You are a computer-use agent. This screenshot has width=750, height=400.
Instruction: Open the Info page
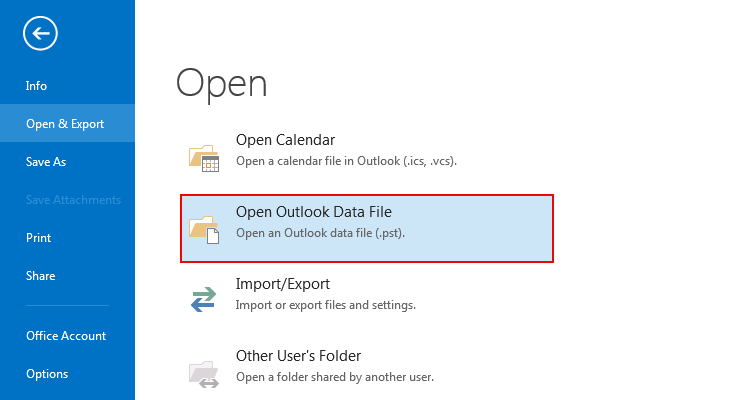point(36,86)
